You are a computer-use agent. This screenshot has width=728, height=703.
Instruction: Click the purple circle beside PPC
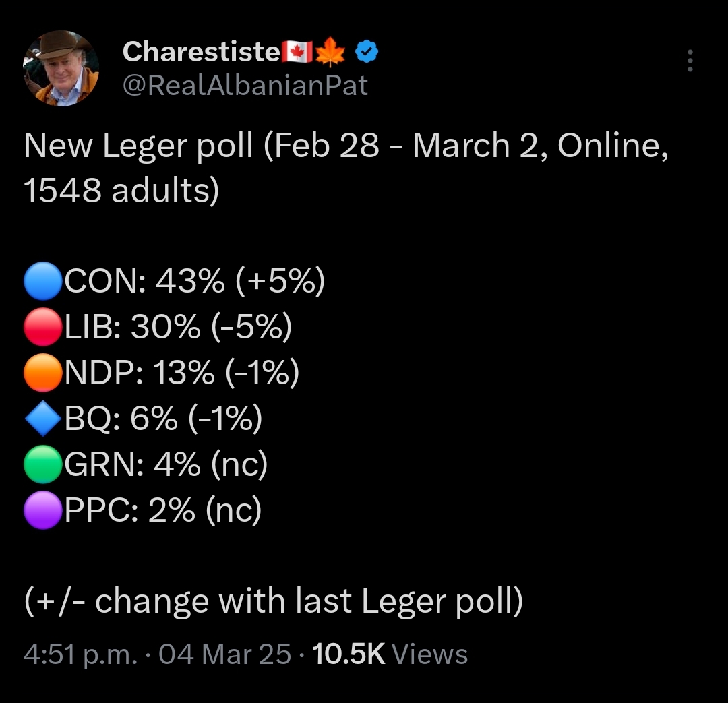coord(42,510)
